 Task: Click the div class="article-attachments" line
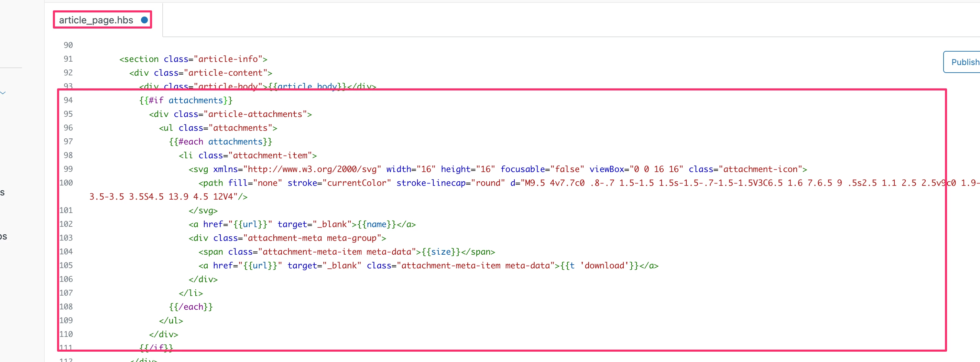coord(230,114)
